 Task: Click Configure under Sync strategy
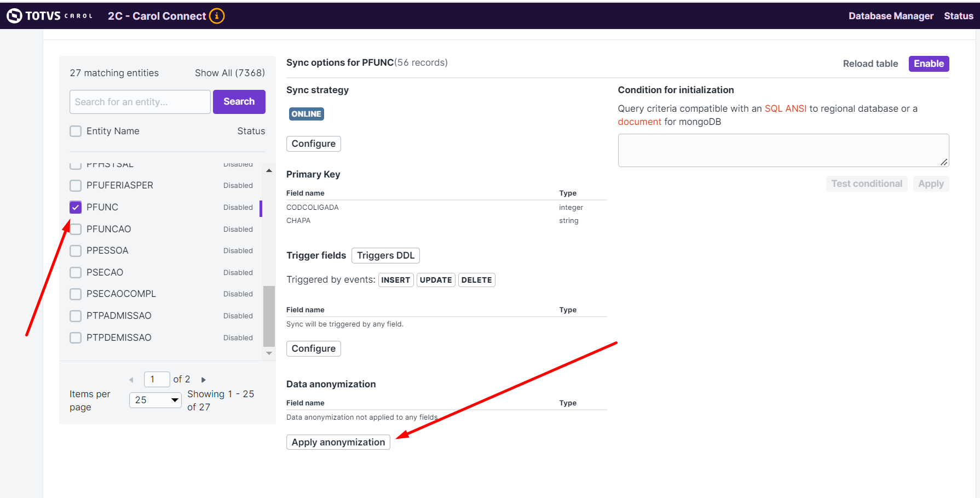click(313, 144)
